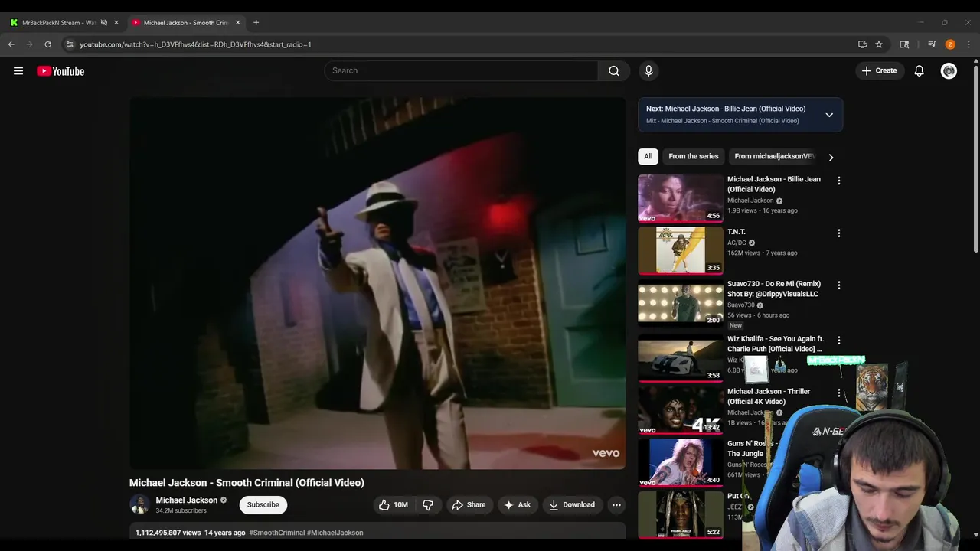Open the Thriller 4K thumbnail

click(x=681, y=410)
